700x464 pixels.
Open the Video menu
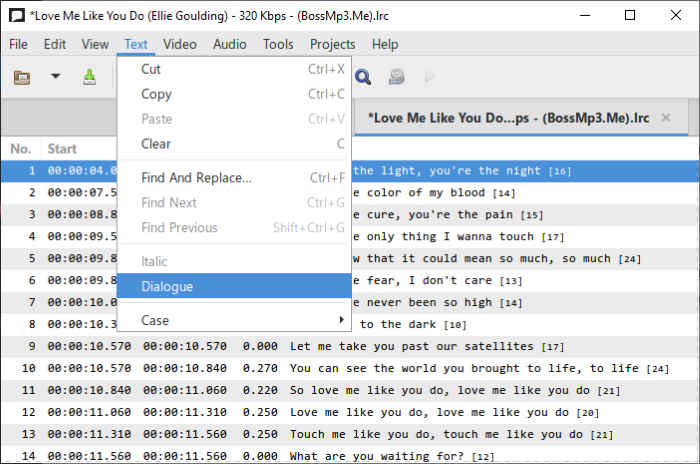(179, 44)
